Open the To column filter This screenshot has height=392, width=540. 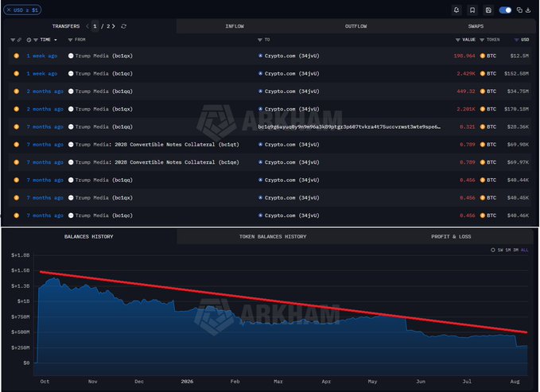[x=260, y=40]
